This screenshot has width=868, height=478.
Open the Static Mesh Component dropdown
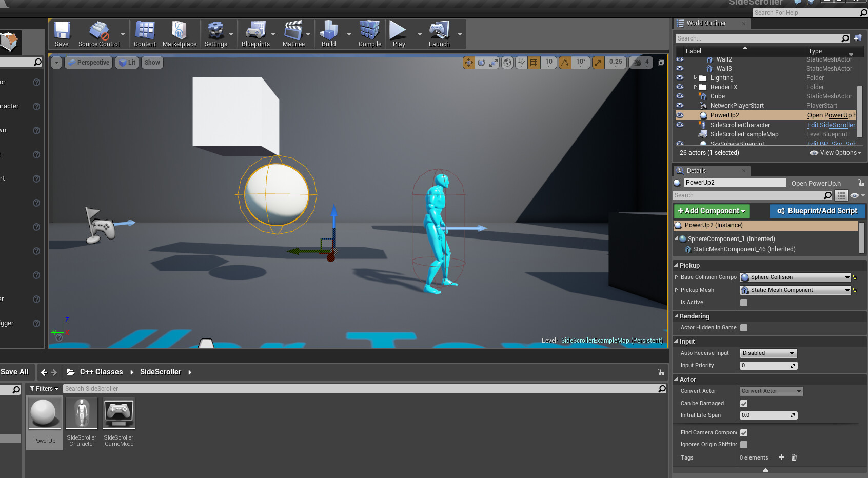click(x=796, y=290)
